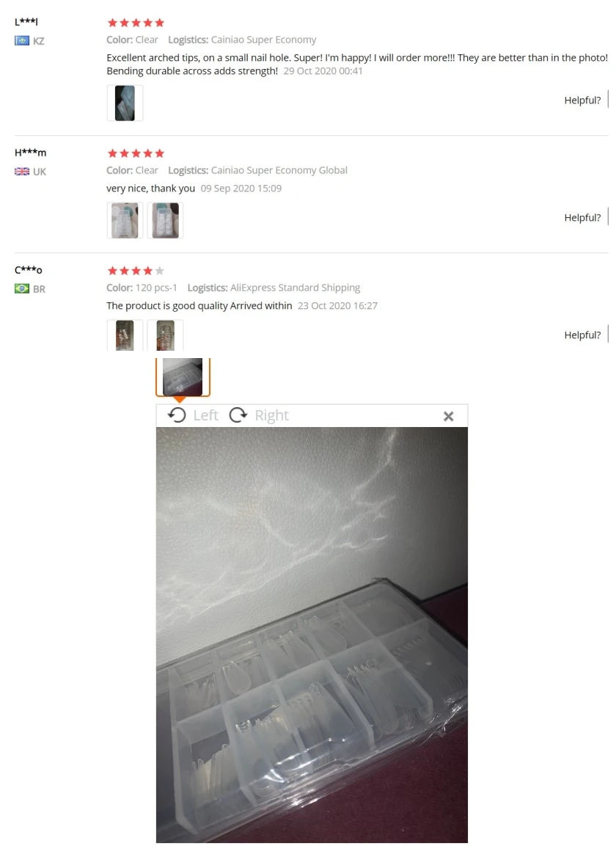Open H***m's second review photo thumbnail
Viewport: 616px width, 868px height.
click(x=165, y=220)
